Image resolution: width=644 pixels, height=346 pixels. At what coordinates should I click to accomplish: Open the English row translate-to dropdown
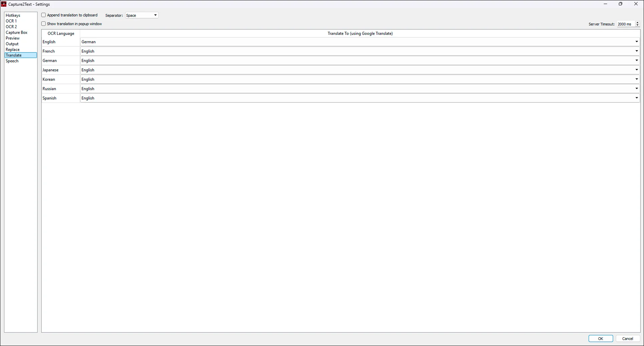point(360,42)
